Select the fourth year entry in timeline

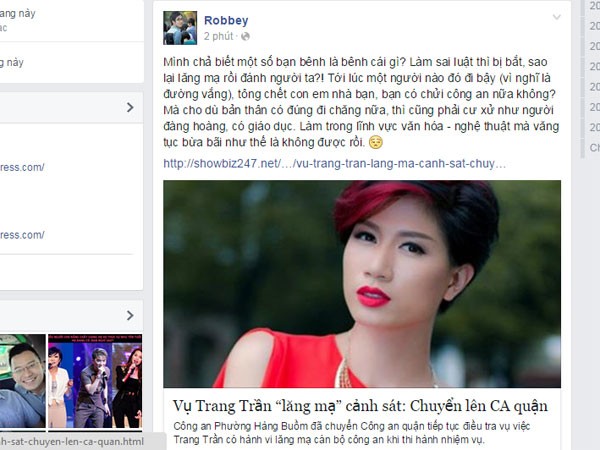tap(595, 67)
